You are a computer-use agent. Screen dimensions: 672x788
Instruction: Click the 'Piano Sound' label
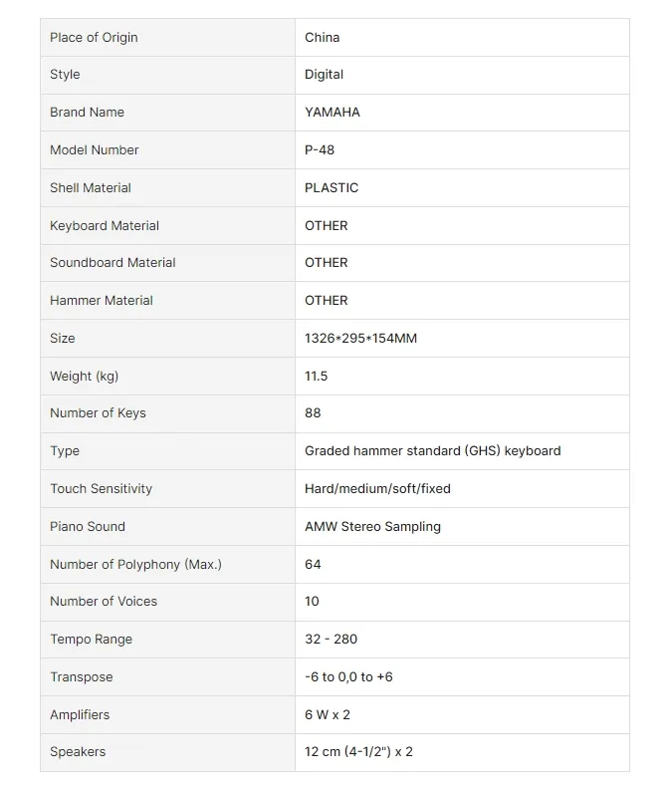tap(88, 527)
